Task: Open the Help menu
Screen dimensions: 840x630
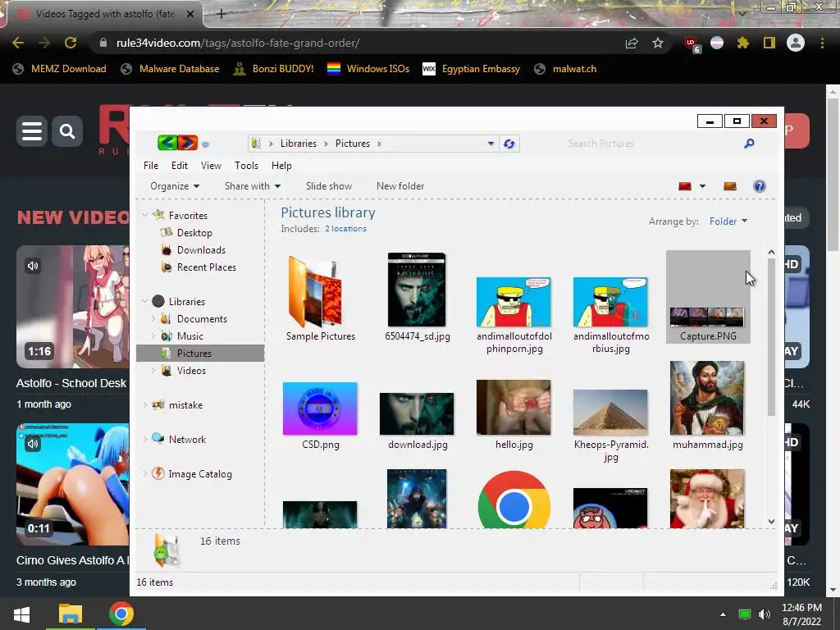Action: click(x=281, y=166)
